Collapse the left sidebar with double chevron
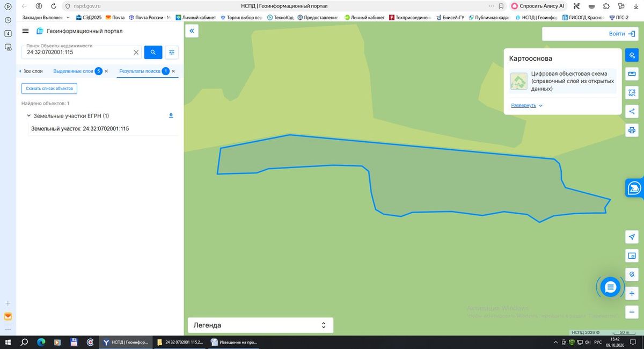This screenshot has height=349, width=644. point(192,31)
